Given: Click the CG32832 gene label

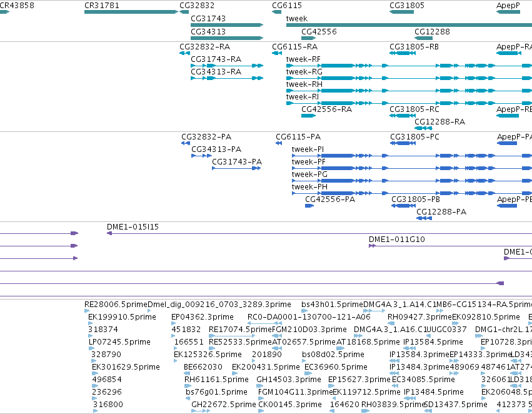Looking at the screenshot, I should point(197,6).
